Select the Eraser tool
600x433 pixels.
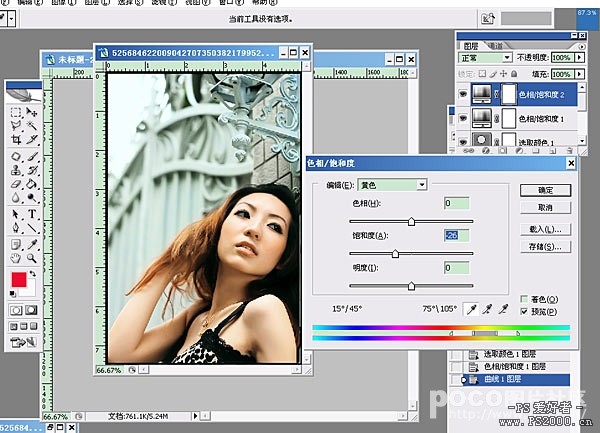click(x=16, y=184)
